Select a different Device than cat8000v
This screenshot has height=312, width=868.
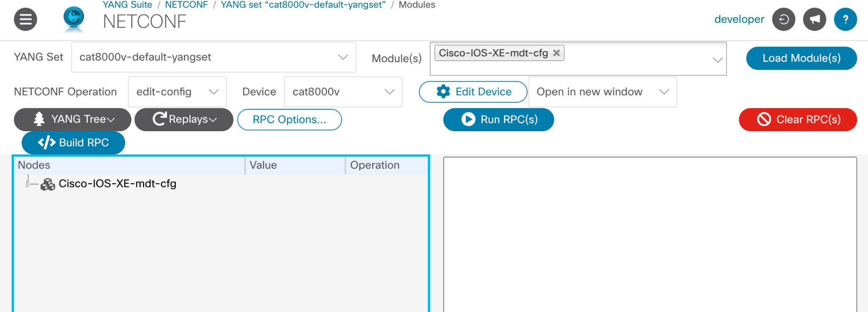343,92
